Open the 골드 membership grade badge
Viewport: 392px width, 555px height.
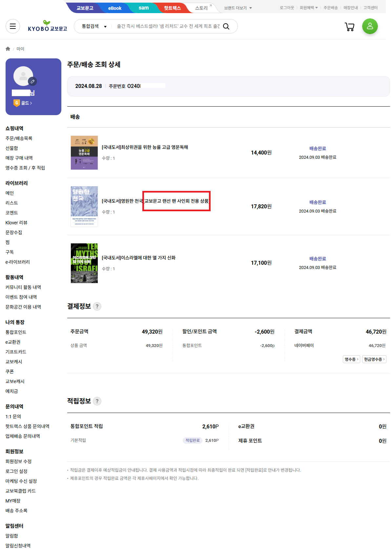pyautogui.click(x=23, y=103)
